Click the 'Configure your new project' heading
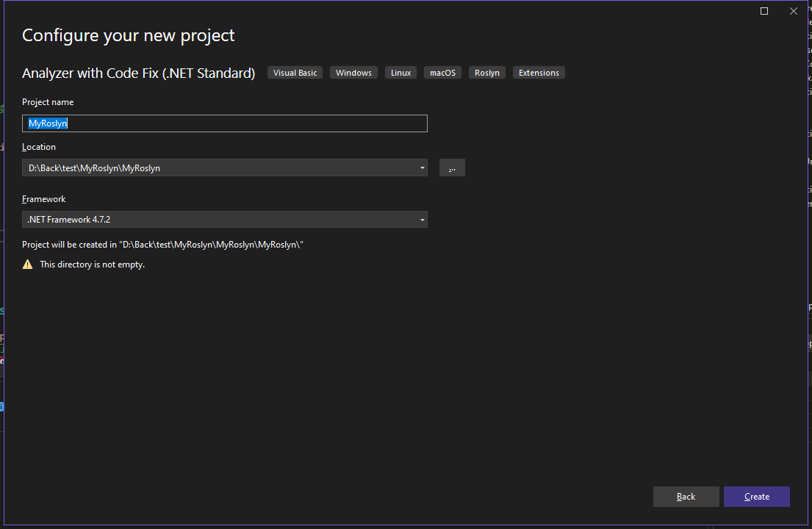The height and width of the screenshot is (529, 812). 129,35
